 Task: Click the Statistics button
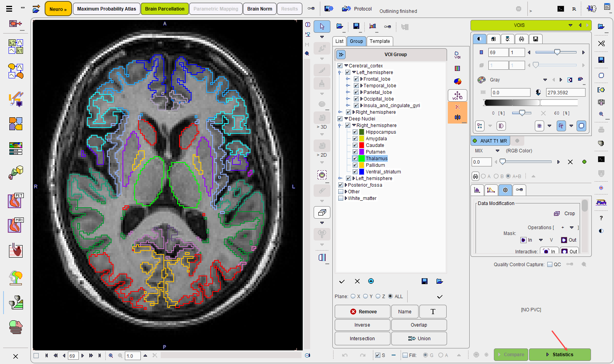(560, 355)
